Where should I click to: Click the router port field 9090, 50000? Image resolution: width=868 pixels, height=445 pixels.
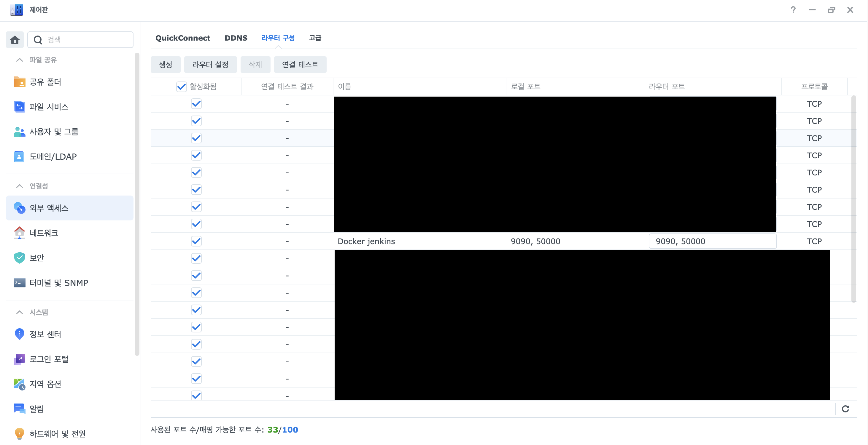click(712, 241)
